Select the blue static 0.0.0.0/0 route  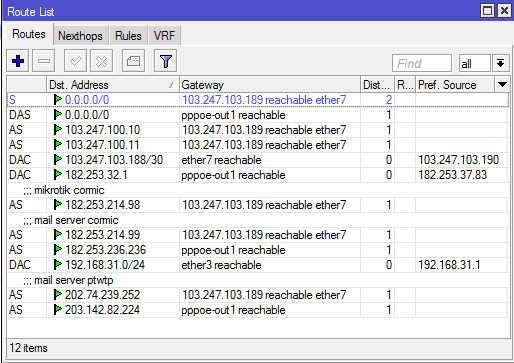tap(258, 100)
